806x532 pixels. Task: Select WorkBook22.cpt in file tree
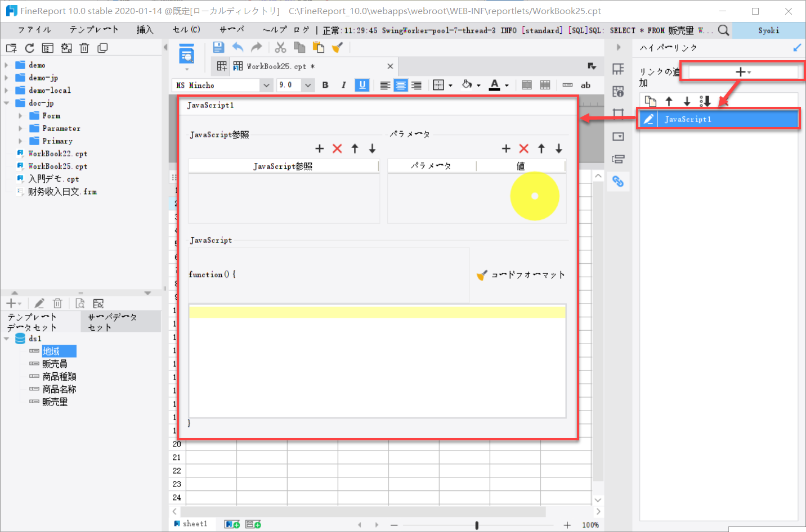click(x=57, y=154)
